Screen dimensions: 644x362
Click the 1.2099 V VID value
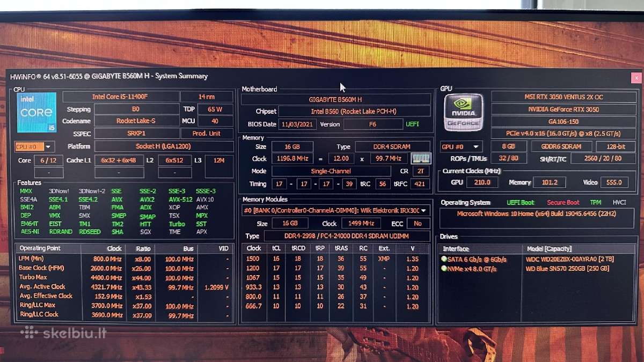217,287
